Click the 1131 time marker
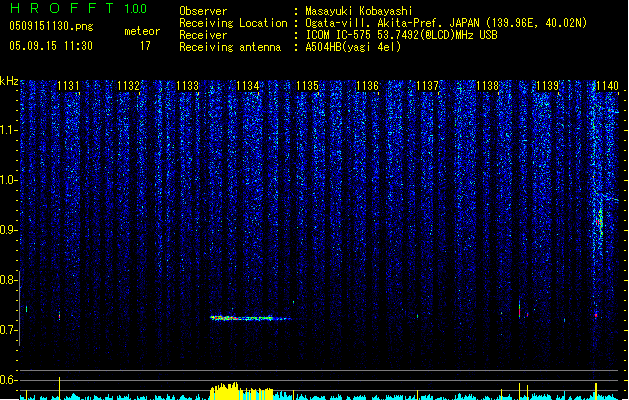Image resolution: width=629 pixels, height=400 pixels. pyautogui.click(x=68, y=86)
